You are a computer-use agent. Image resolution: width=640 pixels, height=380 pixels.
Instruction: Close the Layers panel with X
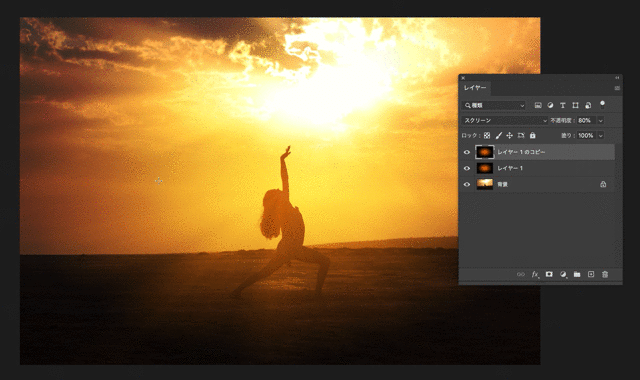pos(463,78)
